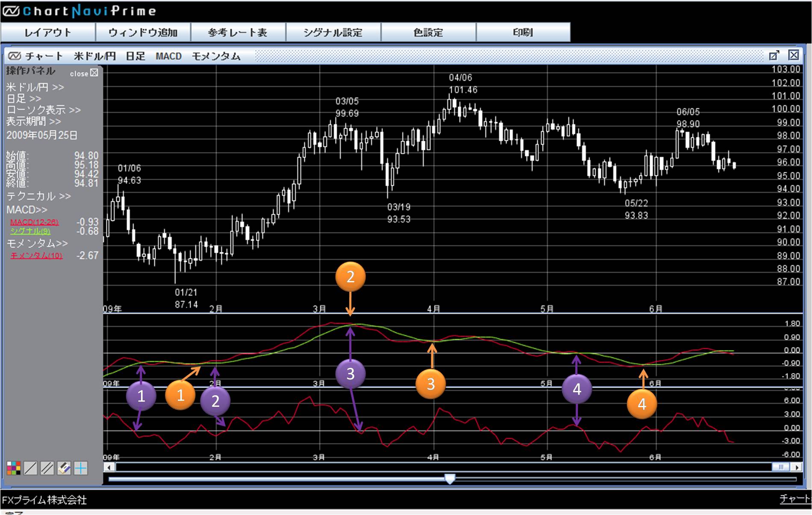Select the parallel lines drawing tool
Screen dimensions: 812x515
coord(47,468)
